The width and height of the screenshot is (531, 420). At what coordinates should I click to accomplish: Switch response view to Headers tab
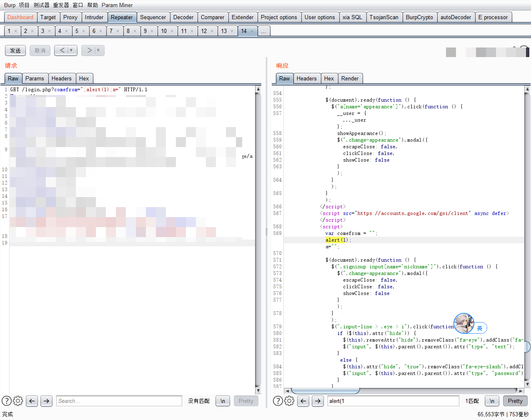pyautogui.click(x=306, y=78)
